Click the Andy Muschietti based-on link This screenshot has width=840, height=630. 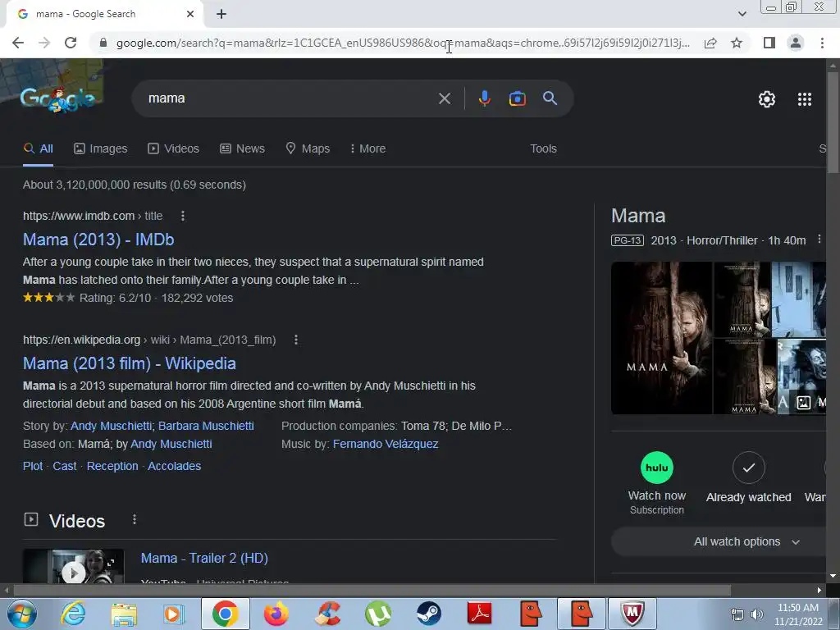[171, 444]
